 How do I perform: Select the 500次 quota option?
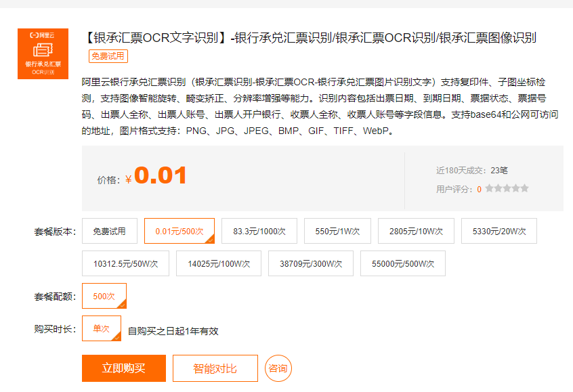point(104,296)
